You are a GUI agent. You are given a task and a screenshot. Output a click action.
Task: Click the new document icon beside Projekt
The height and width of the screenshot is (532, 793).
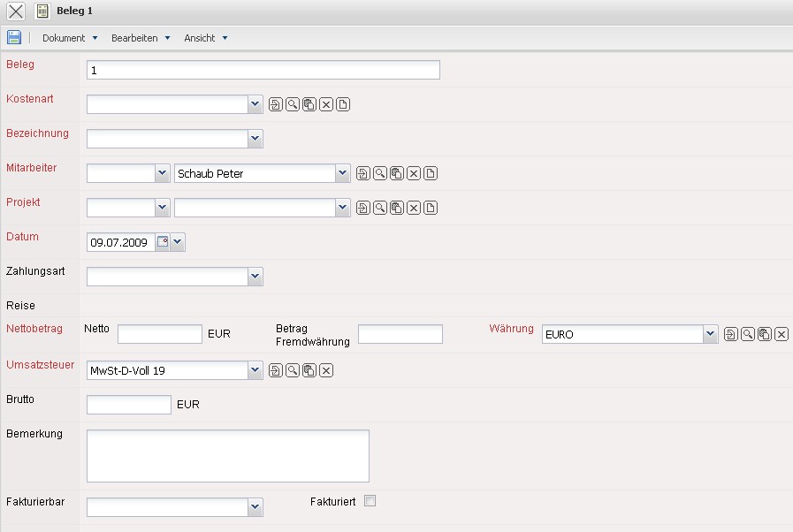tap(431, 209)
